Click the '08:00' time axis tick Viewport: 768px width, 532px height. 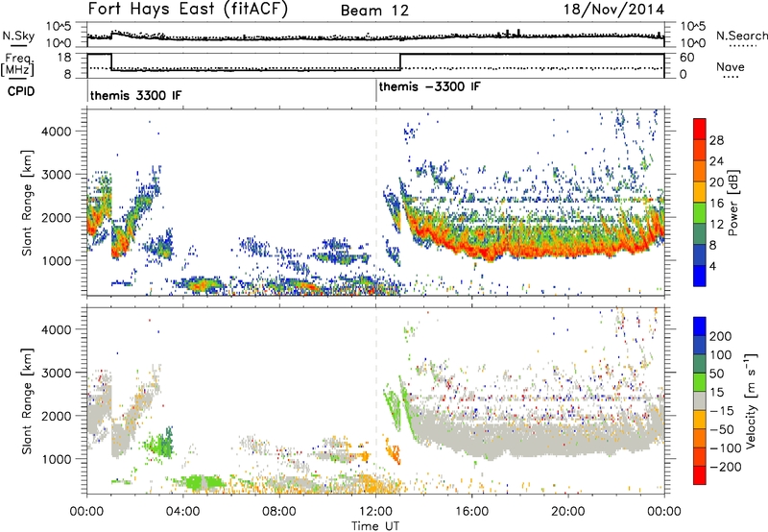pyautogui.click(x=279, y=512)
